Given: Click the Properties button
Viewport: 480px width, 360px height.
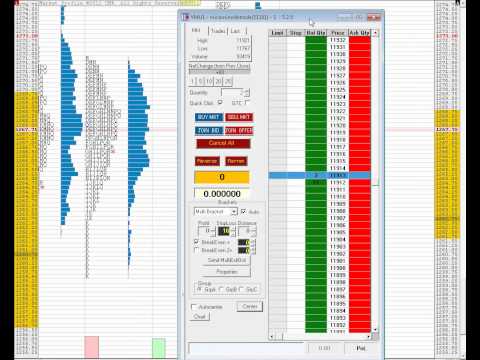Looking at the screenshot, I should click(227, 272).
